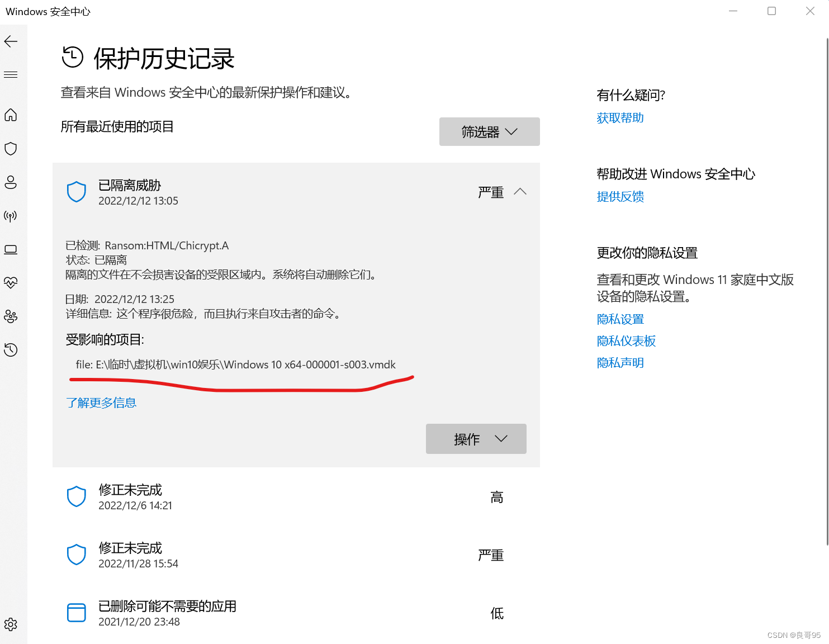Expand the 修正未完成 2022/11/28 entry
Image resolution: width=829 pixels, height=644 pixels.
click(x=296, y=555)
